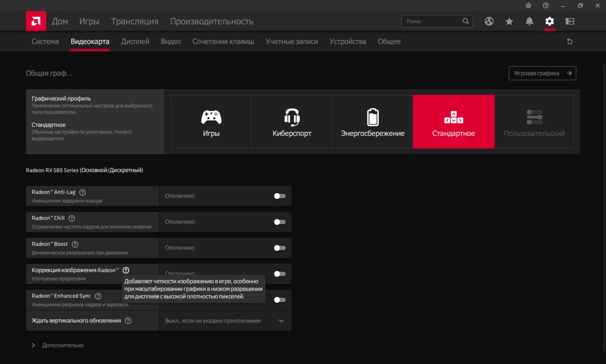The image size is (606, 364).
Task: Select the Киберспорт profile
Action: pyautogui.click(x=292, y=122)
